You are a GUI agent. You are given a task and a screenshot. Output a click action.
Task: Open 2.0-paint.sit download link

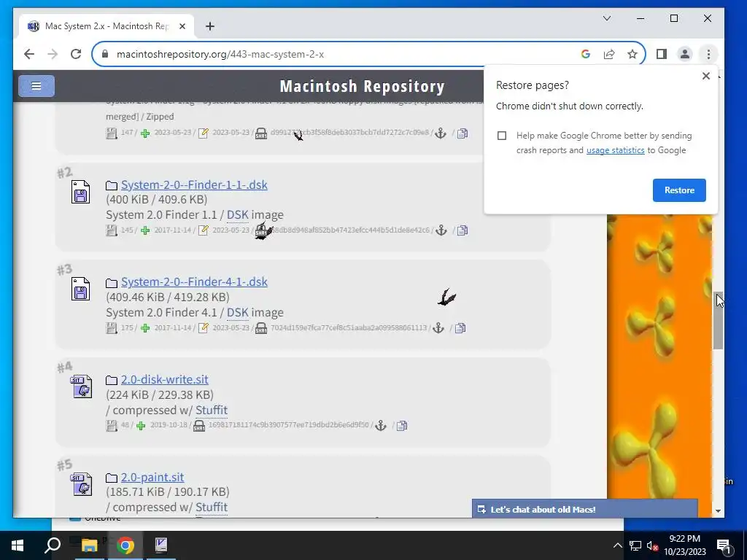click(152, 477)
